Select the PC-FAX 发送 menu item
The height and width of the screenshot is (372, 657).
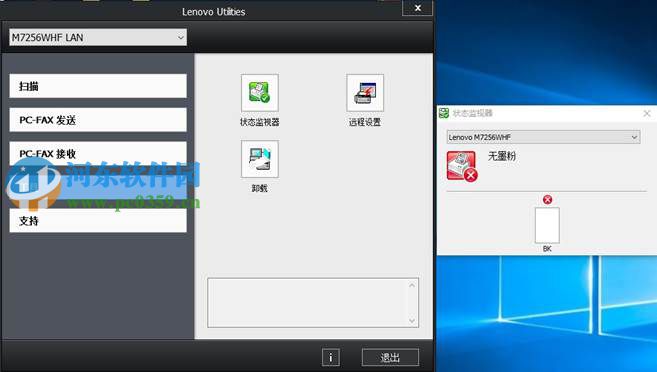pos(98,120)
